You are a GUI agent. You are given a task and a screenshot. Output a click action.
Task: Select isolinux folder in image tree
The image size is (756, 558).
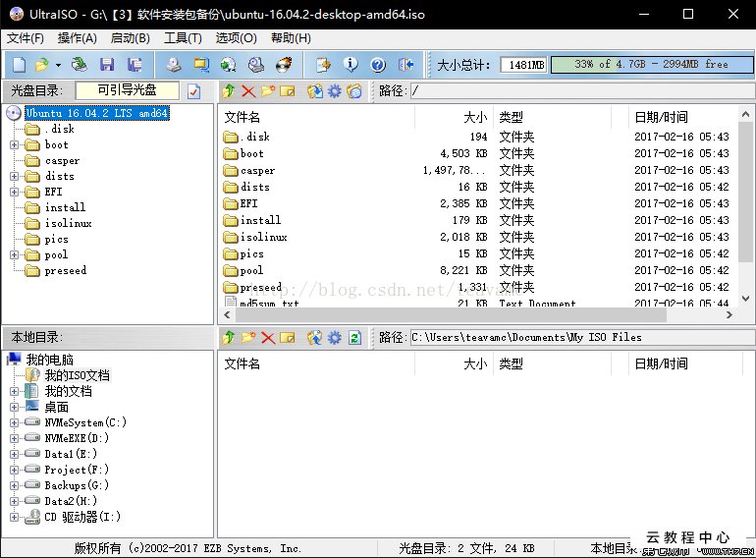(68, 223)
